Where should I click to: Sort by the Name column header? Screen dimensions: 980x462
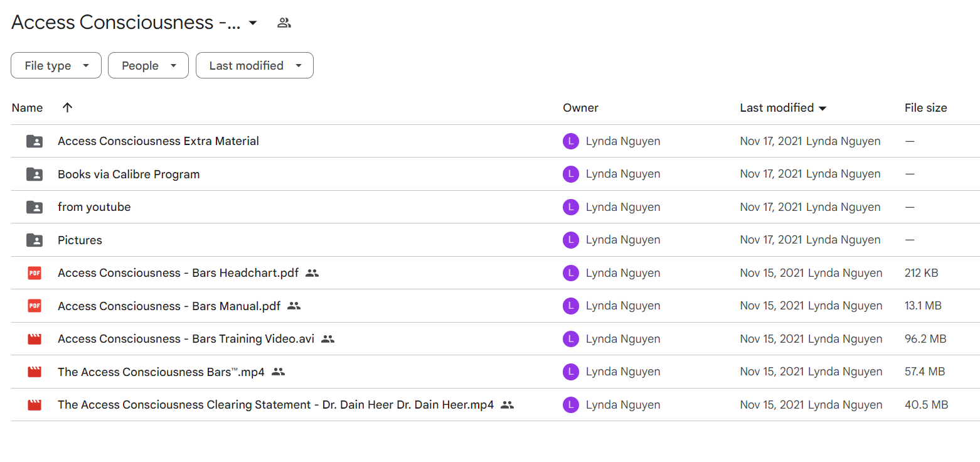pos(27,108)
